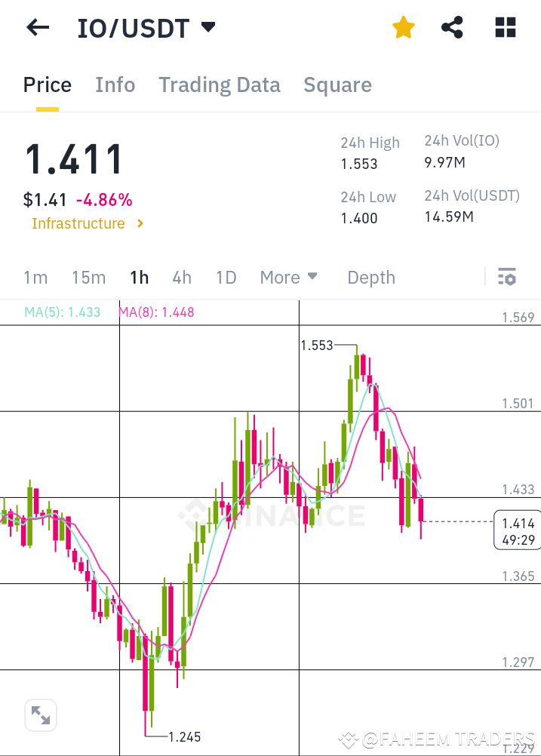541x756 pixels.
Task: Open the share options icon
Action: tap(452, 27)
